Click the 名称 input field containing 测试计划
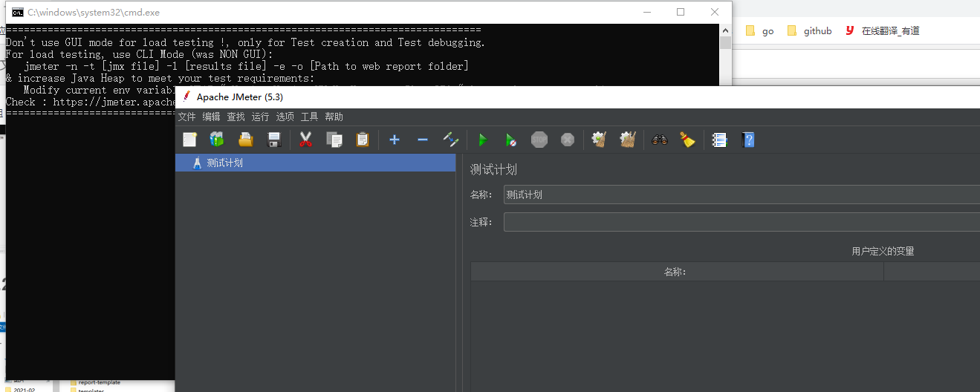Viewport: 980px width, 392px height. 742,195
